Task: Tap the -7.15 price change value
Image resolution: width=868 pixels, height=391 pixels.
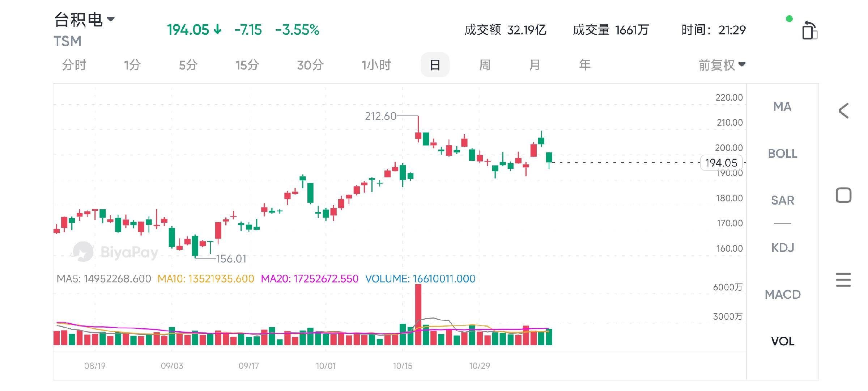Action: (x=248, y=30)
